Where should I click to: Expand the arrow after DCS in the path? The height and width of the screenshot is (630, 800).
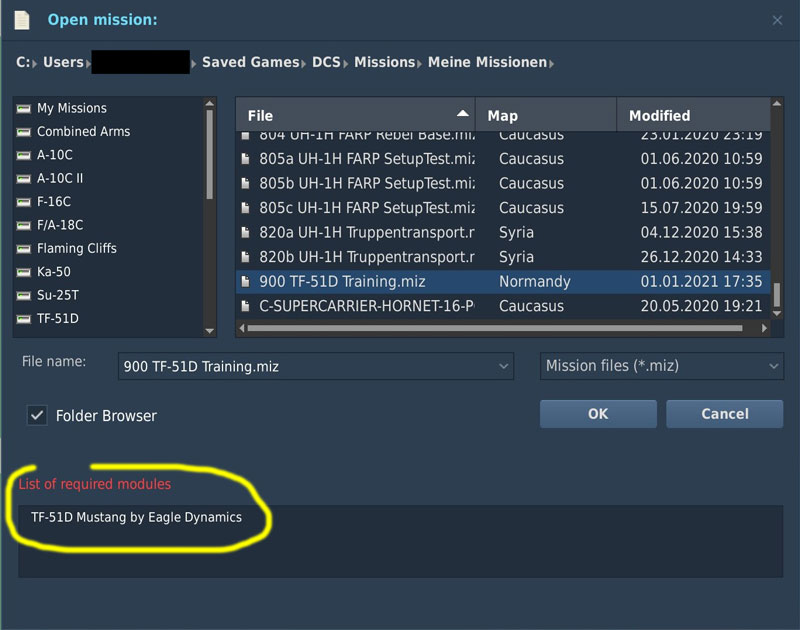pos(345,64)
